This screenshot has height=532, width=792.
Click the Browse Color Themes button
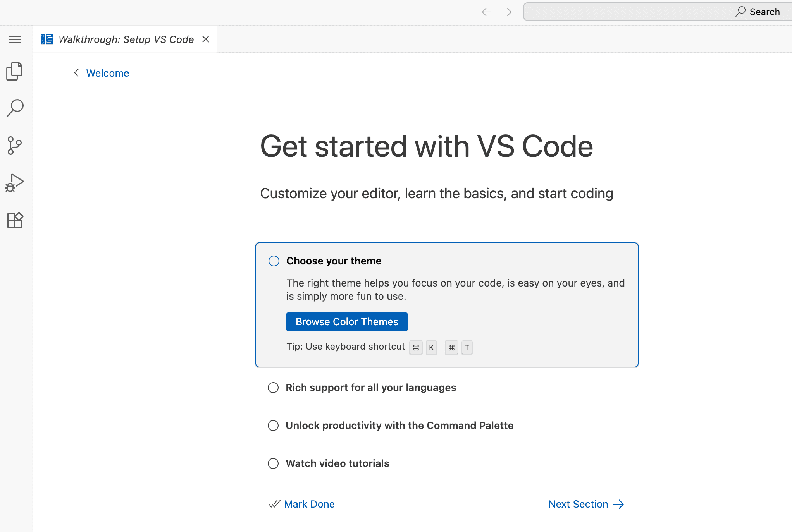coord(346,321)
